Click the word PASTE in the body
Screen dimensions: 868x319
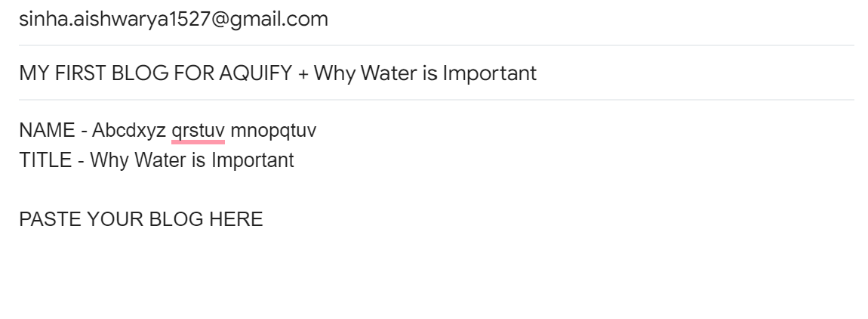click(51, 220)
